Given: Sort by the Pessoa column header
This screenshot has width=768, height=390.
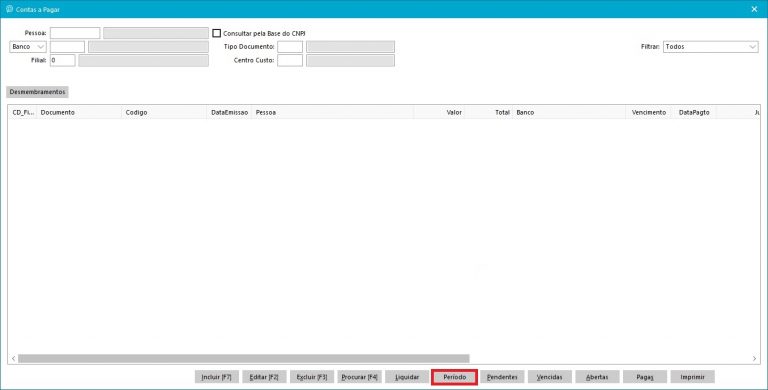Looking at the screenshot, I should point(333,112).
